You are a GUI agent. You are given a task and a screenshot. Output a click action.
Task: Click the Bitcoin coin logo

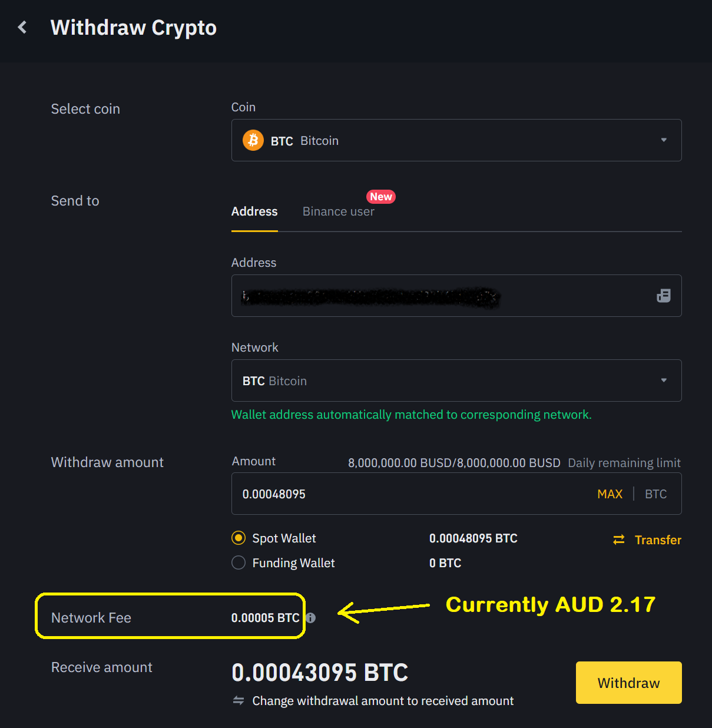[x=253, y=140]
